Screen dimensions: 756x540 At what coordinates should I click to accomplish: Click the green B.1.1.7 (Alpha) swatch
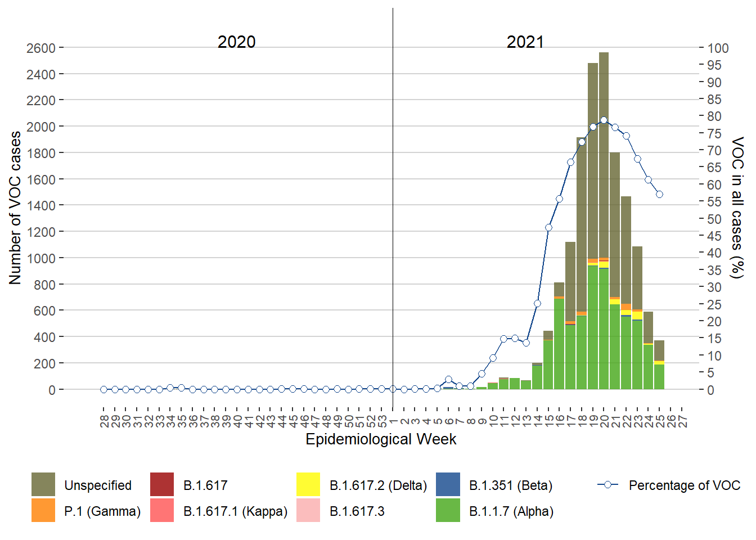(x=448, y=511)
